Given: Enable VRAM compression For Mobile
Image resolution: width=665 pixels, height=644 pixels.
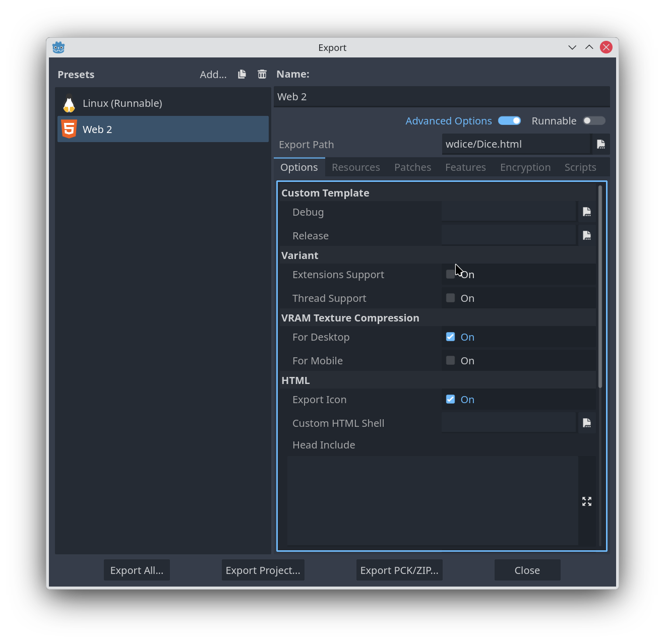Looking at the screenshot, I should click(451, 361).
